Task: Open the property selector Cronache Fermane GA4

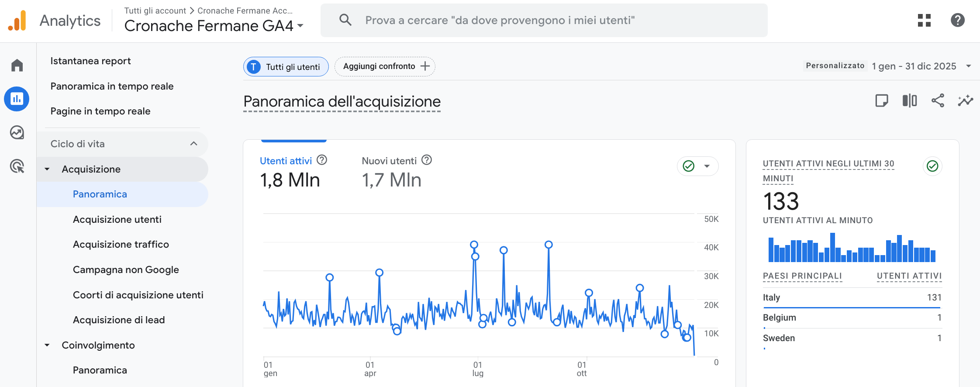Action: click(214, 26)
